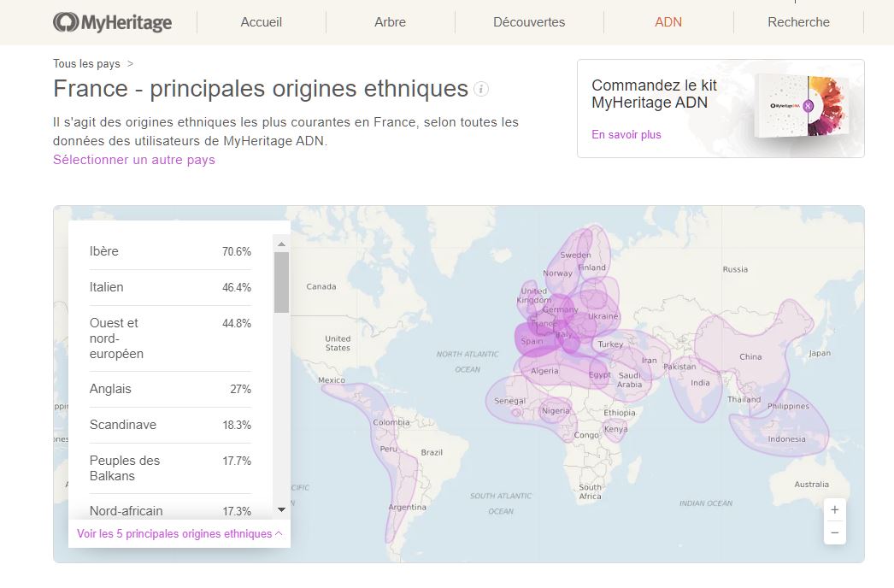Click the ethnicity list scrollbar thumb

281,282
